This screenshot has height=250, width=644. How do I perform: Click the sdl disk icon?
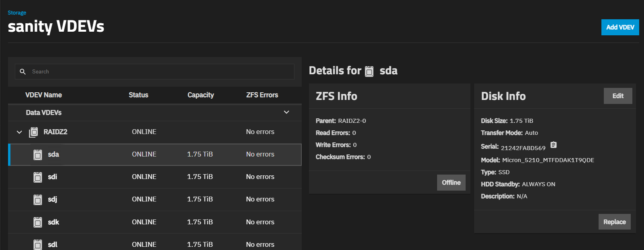(38, 244)
